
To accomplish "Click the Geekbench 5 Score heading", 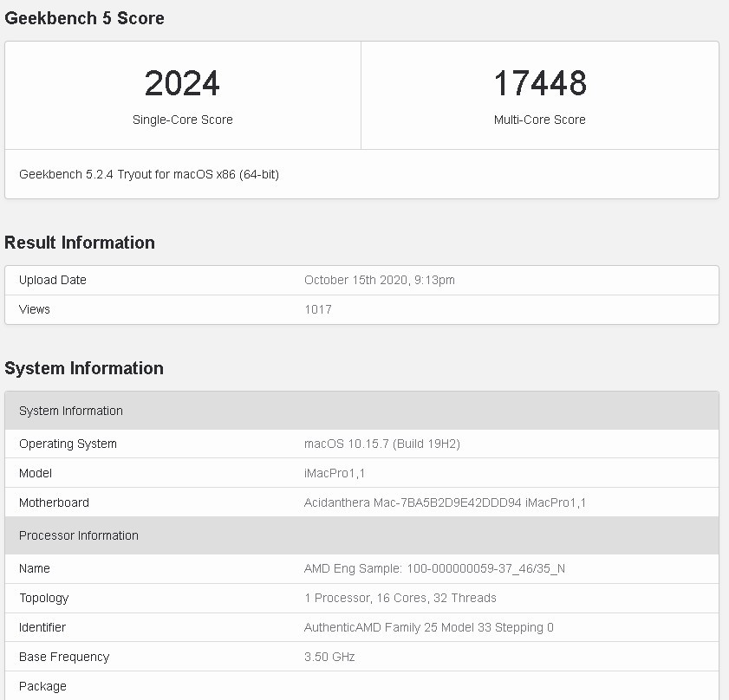I will tap(84, 18).
